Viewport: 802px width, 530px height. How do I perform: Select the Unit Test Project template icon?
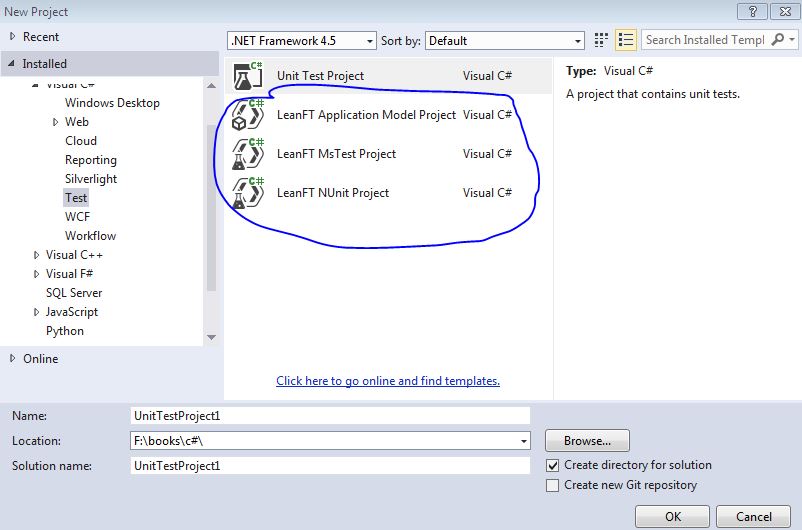click(x=248, y=76)
